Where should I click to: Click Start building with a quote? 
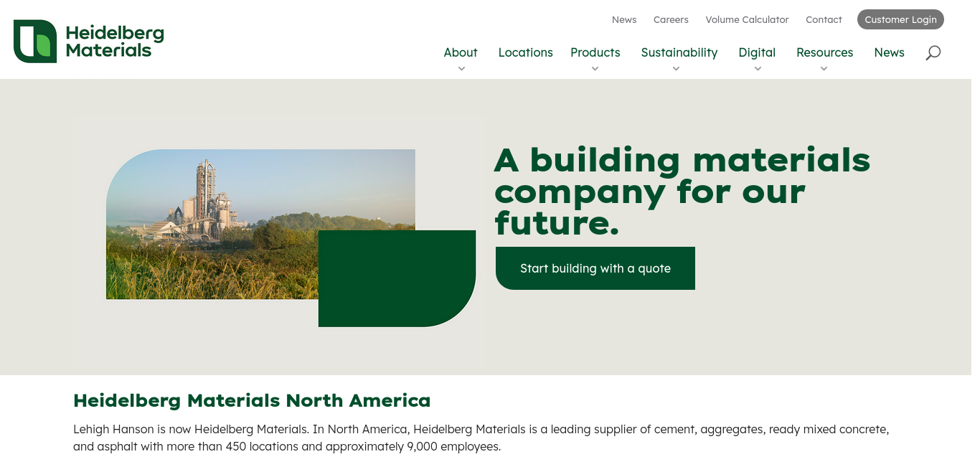pos(595,268)
